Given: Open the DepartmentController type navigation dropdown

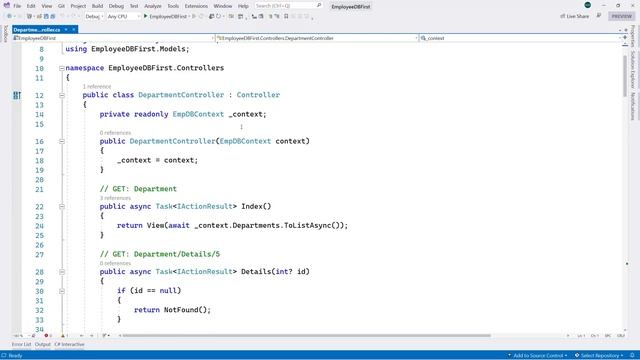Looking at the screenshot, I should coord(317,38).
